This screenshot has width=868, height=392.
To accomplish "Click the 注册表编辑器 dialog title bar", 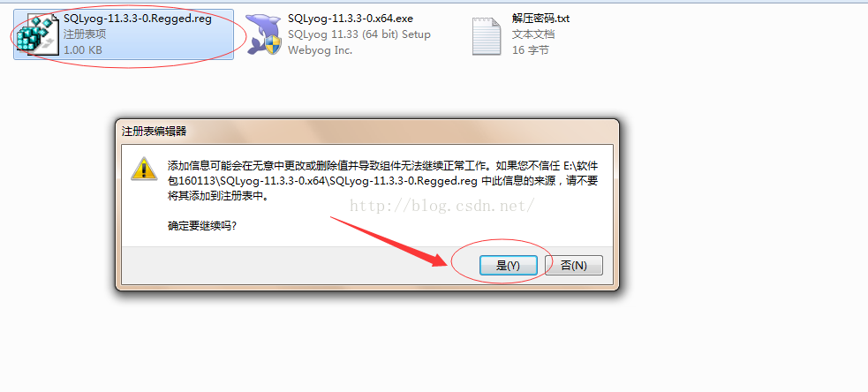I will [x=367, y=132].
